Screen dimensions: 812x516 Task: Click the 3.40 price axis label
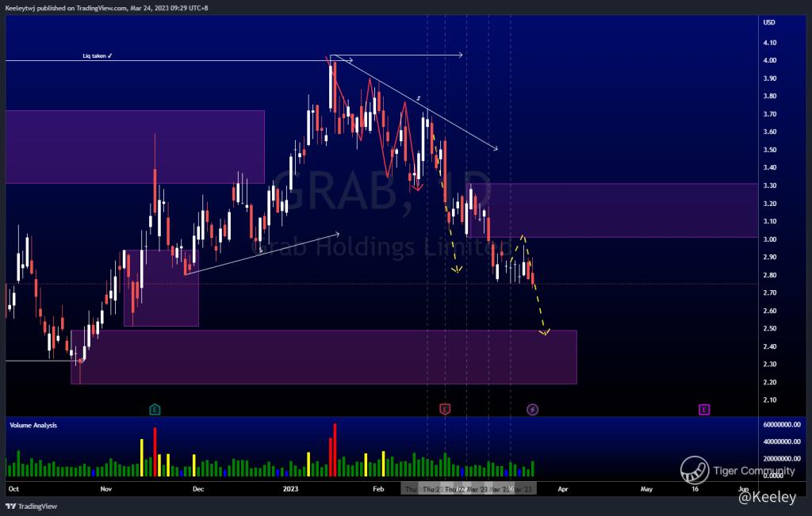coord(769,168)
